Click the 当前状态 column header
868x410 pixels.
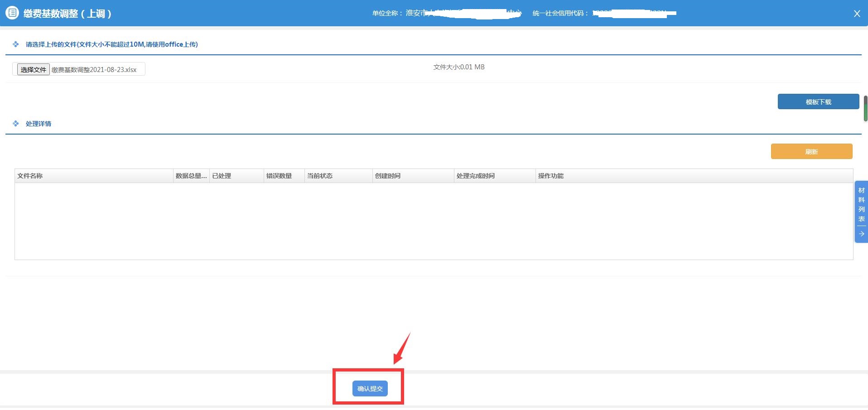(320, 176)
